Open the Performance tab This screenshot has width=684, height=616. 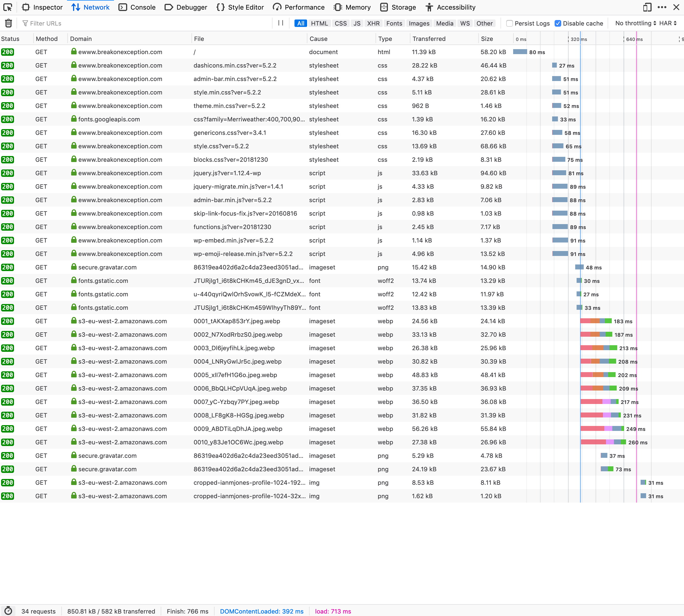point(298,7)
